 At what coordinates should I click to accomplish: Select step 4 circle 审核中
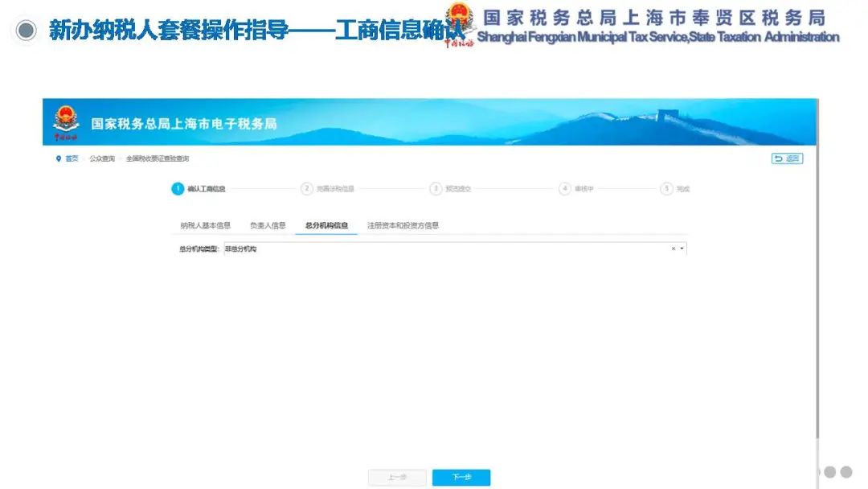[565, 189]
